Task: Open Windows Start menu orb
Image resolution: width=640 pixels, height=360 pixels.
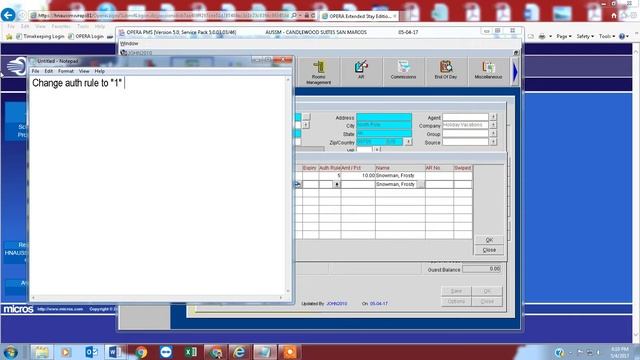Action: (x=10, y=352)
